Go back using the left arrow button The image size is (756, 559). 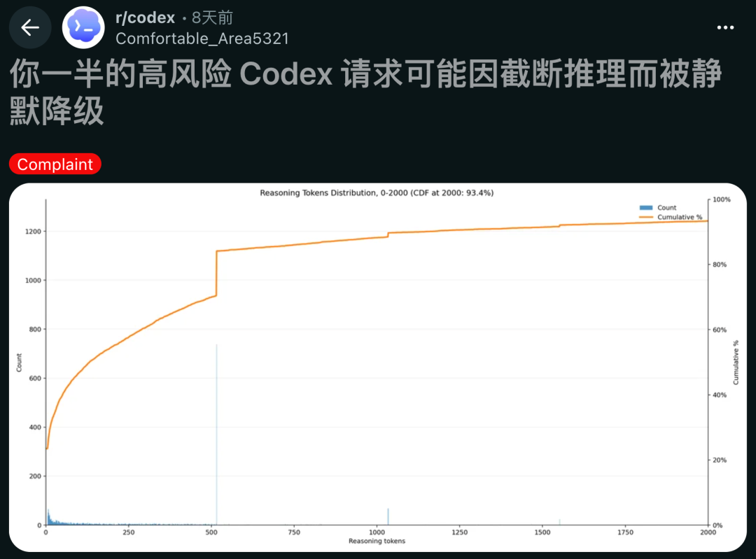[30, 27]
